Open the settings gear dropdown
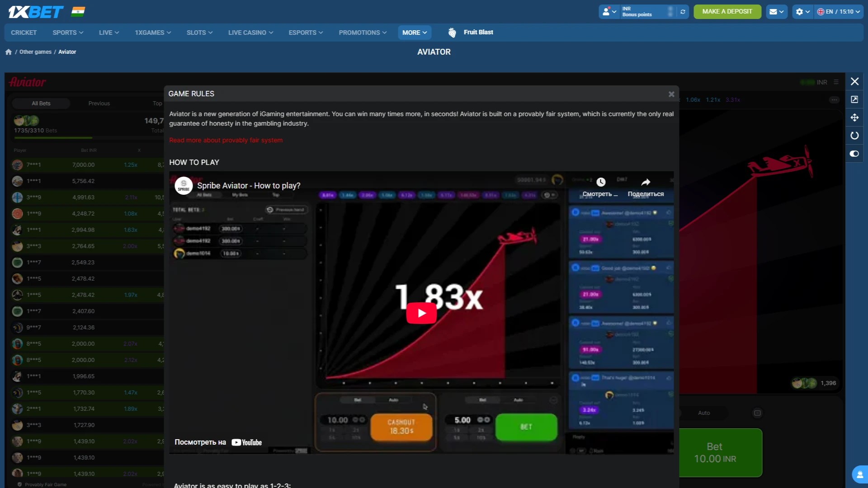This screenshot has height=488, width=868. click(802, 12)
